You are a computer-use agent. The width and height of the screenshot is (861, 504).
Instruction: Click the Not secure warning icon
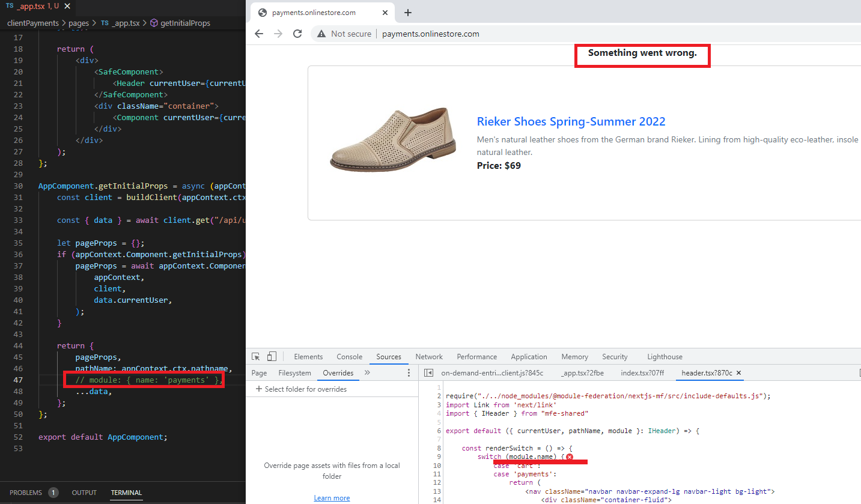click(x=322, y=34)
